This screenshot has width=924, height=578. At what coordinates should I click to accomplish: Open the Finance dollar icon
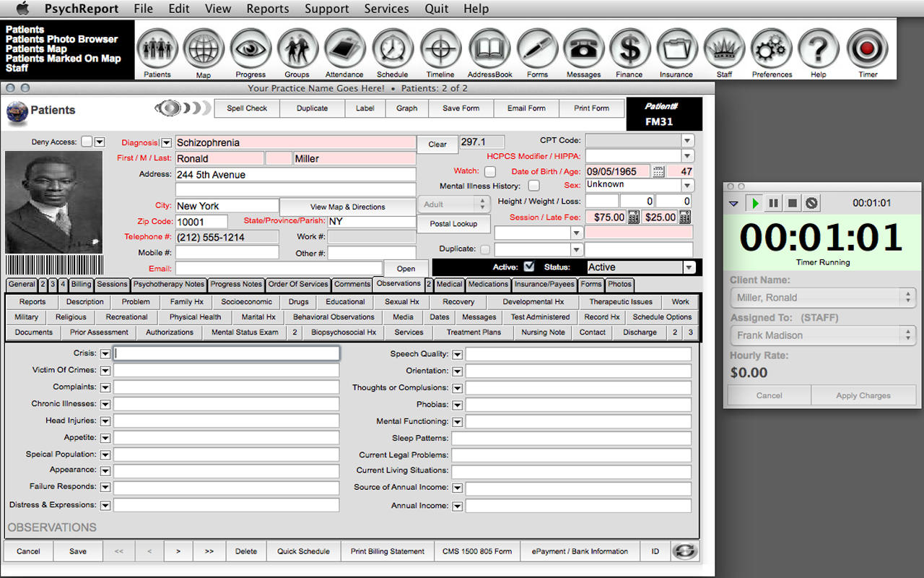(x=629, y=48)
